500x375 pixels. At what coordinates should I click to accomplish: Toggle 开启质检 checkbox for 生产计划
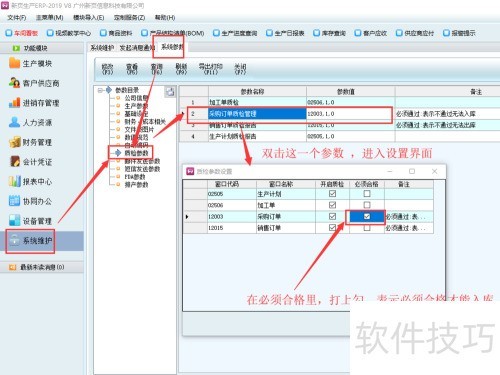[x=332, y=194]
